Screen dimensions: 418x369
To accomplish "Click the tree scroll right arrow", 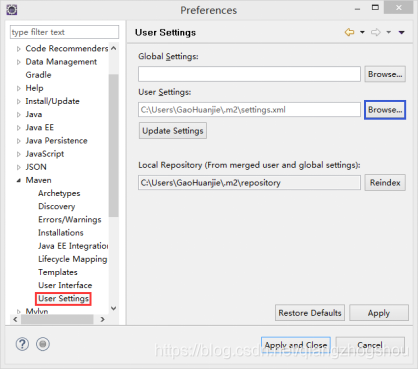I will [x=102, y=319].
